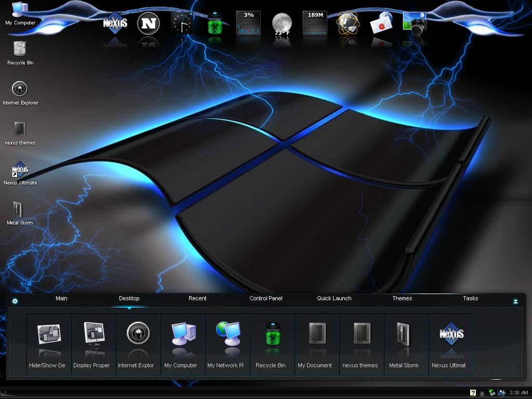Open the Quick Launch shelf tab
This screenshot has height=399, width=532.
coord(334,298)
